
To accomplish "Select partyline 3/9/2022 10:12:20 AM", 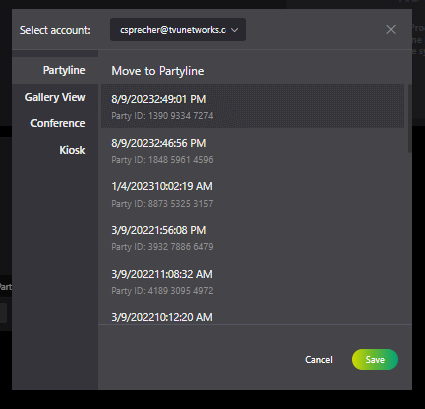I will [x=252, y=314].
